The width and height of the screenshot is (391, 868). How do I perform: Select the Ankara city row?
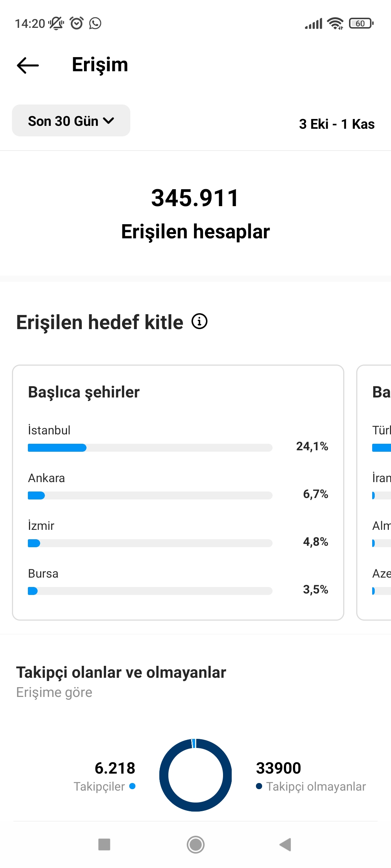tap(178, 486)
